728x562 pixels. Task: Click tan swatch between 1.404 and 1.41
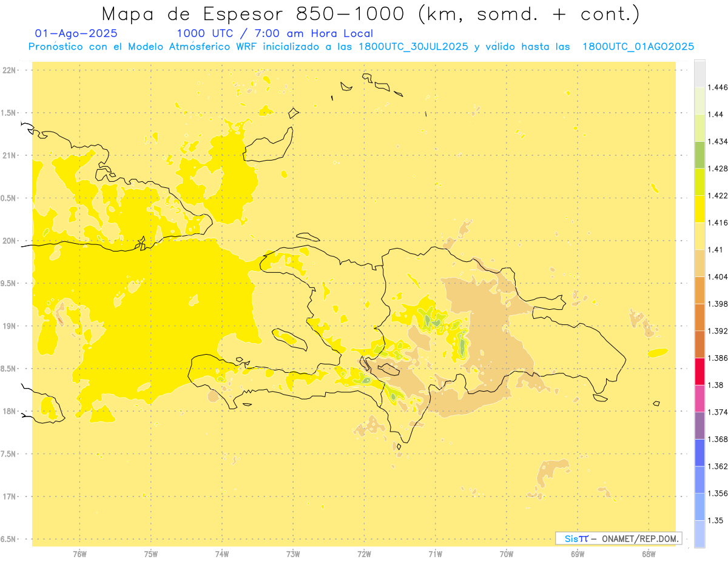click(x=699, y=263)
